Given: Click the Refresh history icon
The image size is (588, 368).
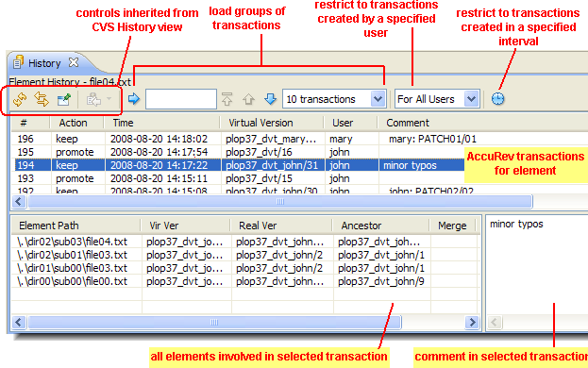Looking at the screenshot, I should 20,99.
